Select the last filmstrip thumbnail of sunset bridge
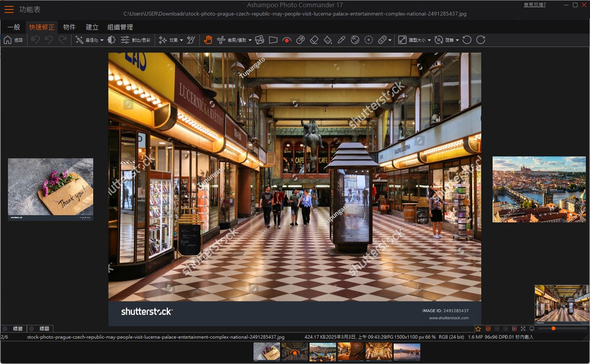Screen dimensions: 590x364 coord(407,352)
